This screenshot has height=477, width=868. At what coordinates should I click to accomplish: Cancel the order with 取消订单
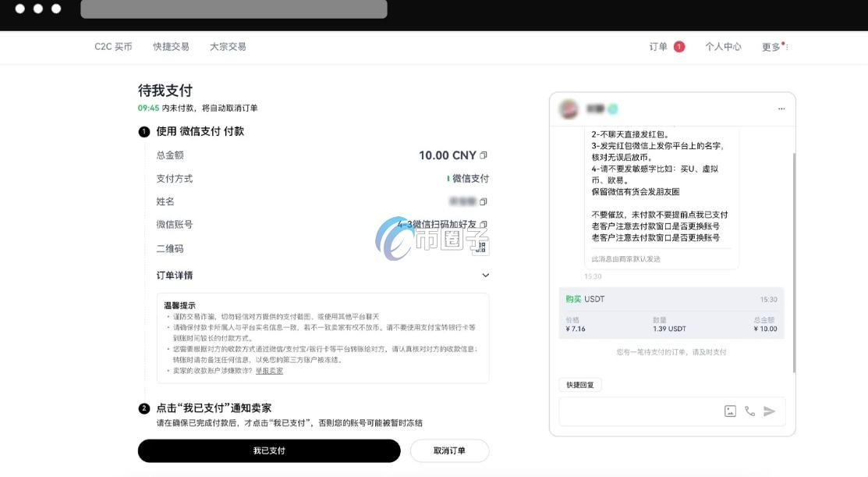[450, 450]
